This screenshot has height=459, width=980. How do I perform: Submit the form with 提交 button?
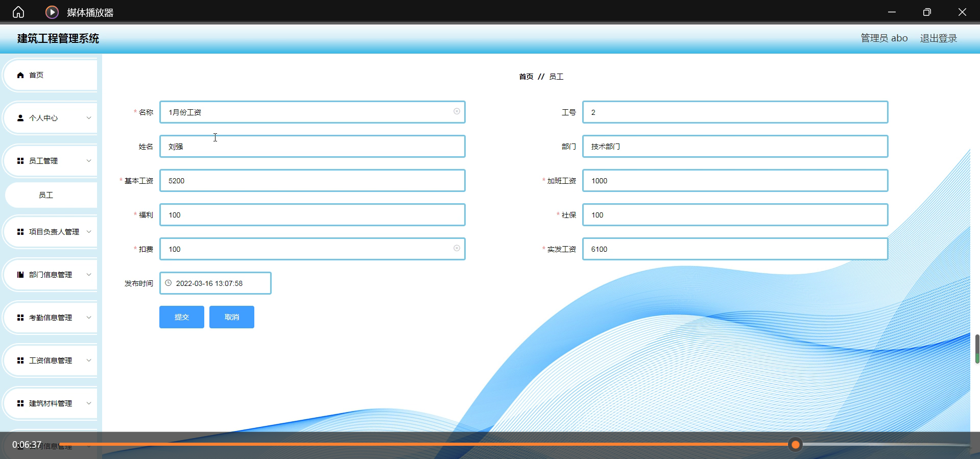click(x=182, y=317)
